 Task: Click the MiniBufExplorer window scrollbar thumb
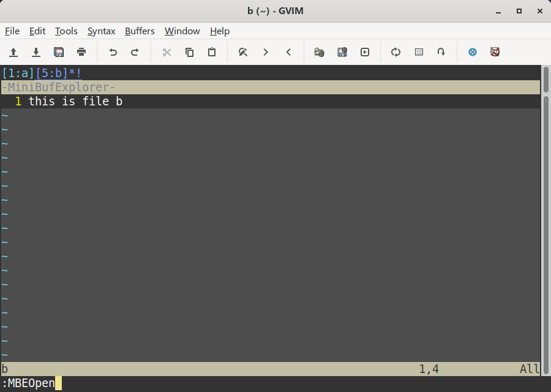pyautogui.click(x=545, y=80)
